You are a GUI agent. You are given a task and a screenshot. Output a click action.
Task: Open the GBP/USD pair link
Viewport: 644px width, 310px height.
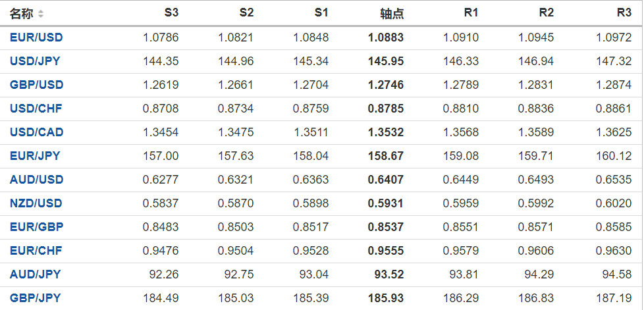(36, 85)
